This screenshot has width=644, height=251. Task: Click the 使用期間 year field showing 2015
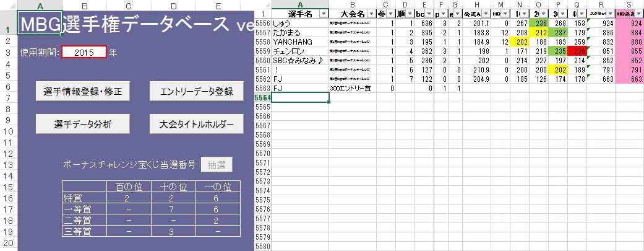[x=84, y=53]
